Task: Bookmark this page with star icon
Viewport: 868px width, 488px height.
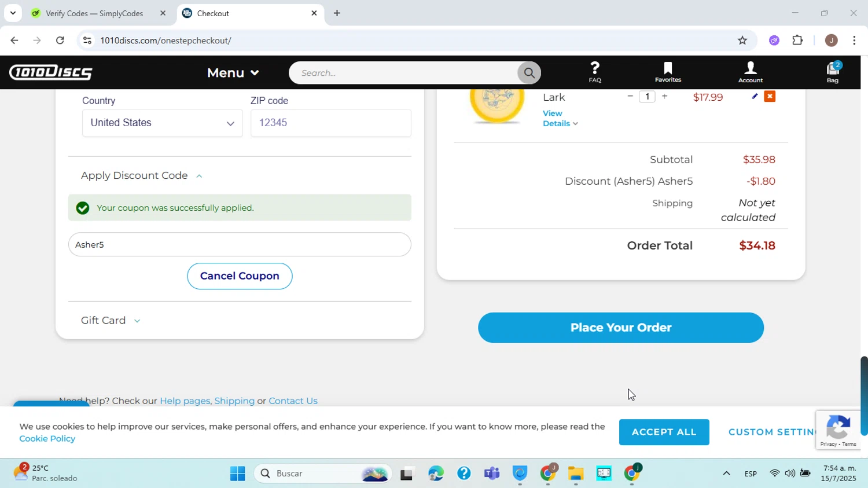Action: pos(742,40)
